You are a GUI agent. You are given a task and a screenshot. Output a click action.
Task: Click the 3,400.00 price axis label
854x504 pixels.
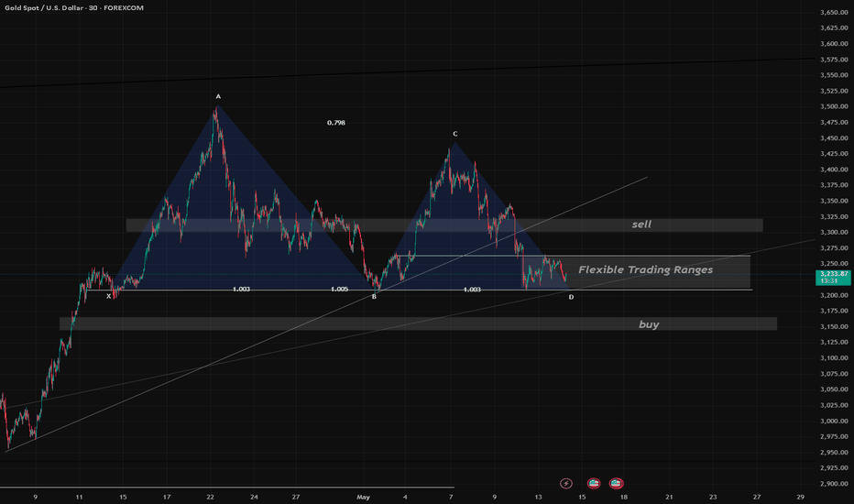(835, 170)
